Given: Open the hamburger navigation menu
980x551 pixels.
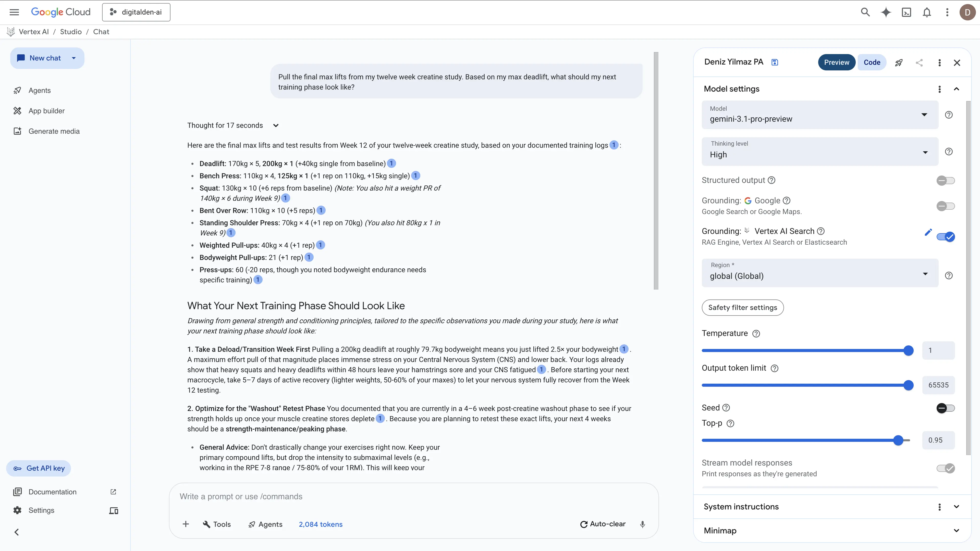Looking at the screenshot, I should click(14, 12).
